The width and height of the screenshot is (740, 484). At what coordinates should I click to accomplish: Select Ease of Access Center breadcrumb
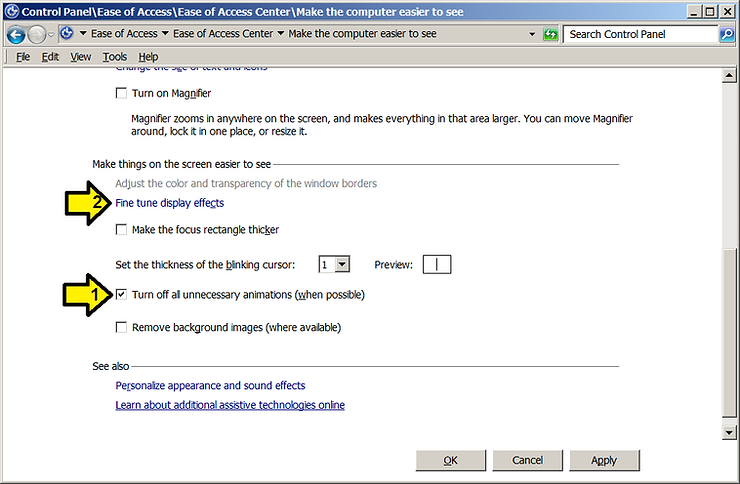pyautogui.click(x=223, y=33)
